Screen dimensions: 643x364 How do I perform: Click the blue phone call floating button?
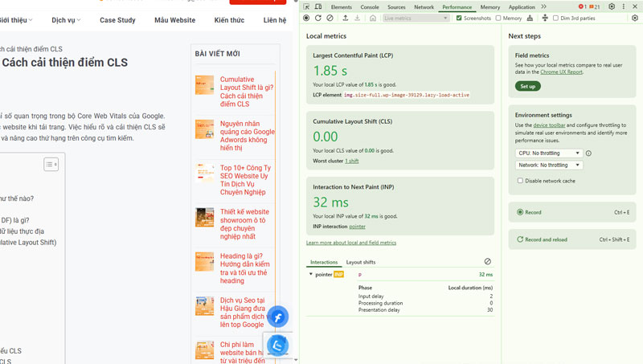(x=278, y=346)
